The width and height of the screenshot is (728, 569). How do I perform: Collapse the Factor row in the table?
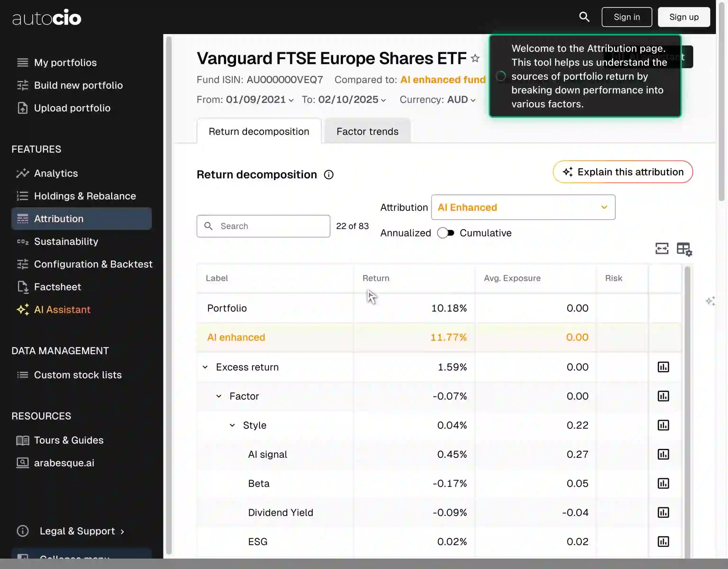[219, 396]
